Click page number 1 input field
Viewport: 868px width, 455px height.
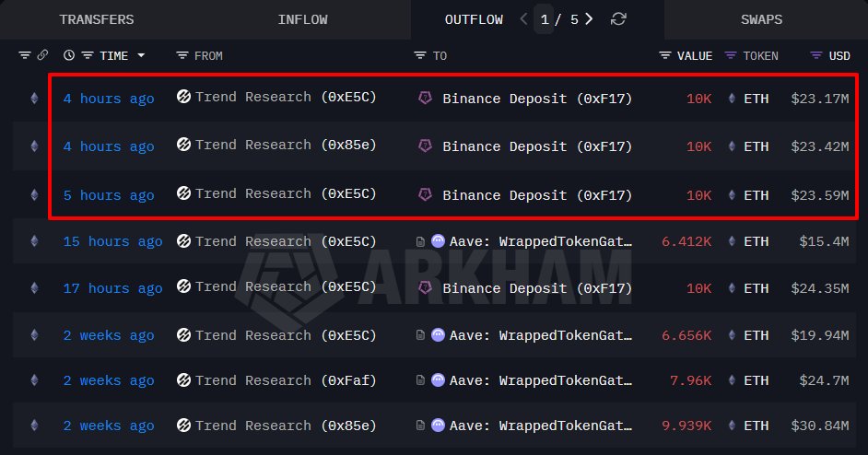click(x=545, y=19)
